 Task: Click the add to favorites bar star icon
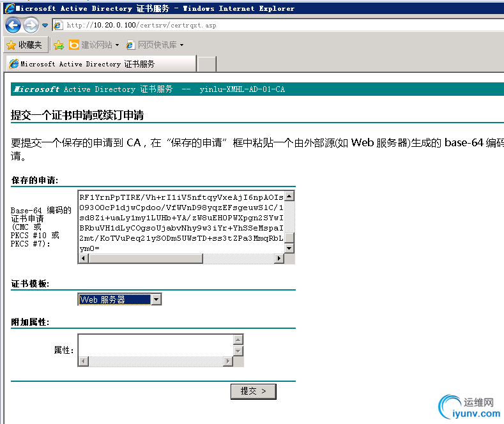coord(59,45)
